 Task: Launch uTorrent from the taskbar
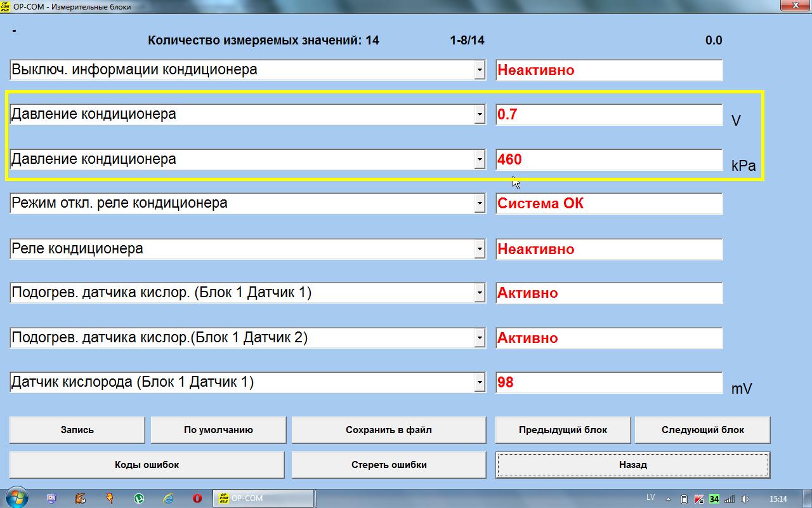click(139, 498)
